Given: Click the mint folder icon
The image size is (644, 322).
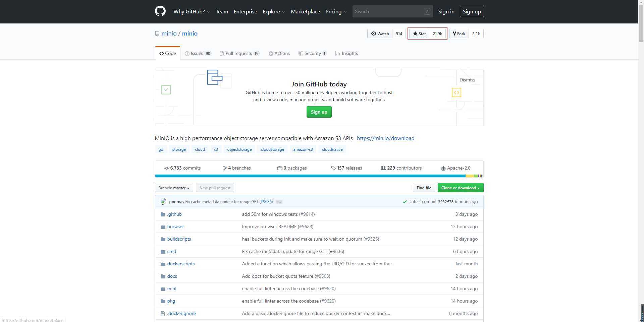Looking at the screenshot, I should pyautogui.click(x=163, y=289).
